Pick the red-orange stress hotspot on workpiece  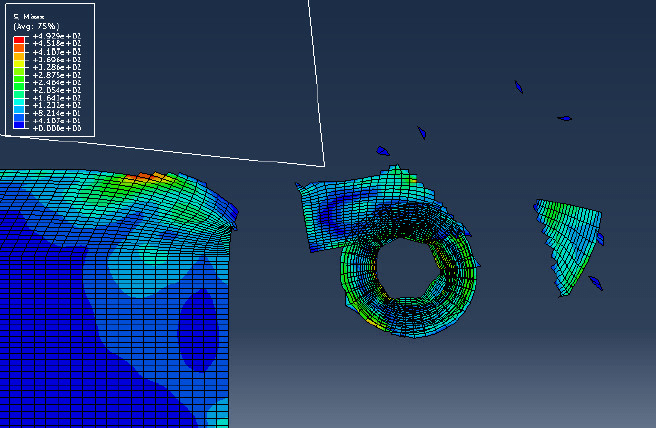tap(143, 177)
